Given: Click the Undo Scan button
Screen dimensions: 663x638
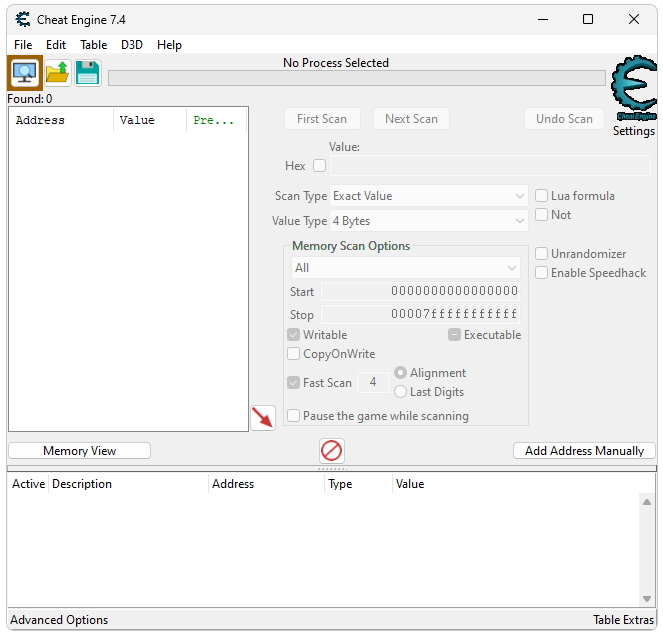Looking at the screenshot, I should click(x=564, y=119).
